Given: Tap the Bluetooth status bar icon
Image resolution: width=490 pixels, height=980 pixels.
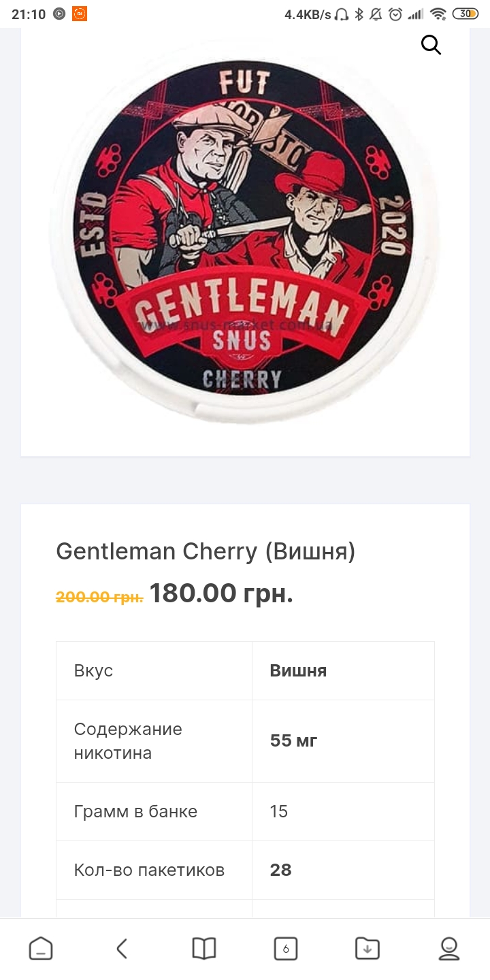Looking at the screenshot, I should (359, 14).
